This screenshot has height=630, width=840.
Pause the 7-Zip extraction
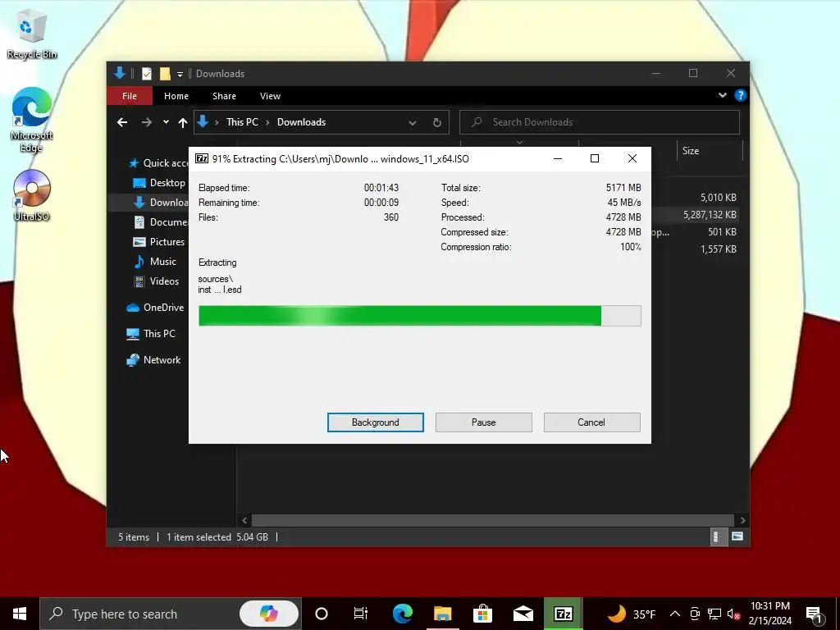pyautogui.click(x=483, y=422)
